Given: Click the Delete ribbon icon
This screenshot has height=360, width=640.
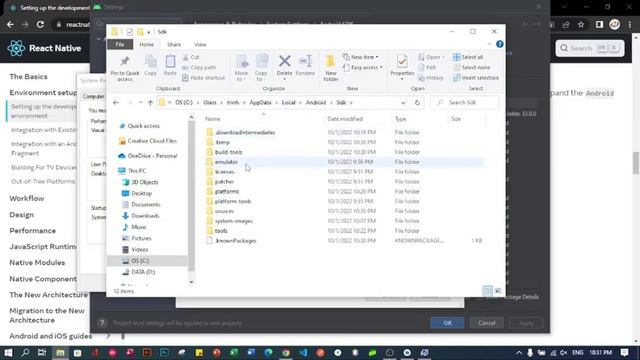Looking at the screenshot, I should tap(284, 67).
